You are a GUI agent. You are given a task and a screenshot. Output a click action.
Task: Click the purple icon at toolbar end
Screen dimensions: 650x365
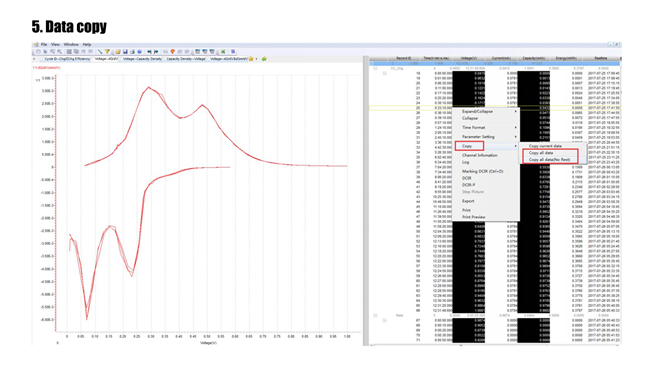pyautogui.click(x=233, y=52)
